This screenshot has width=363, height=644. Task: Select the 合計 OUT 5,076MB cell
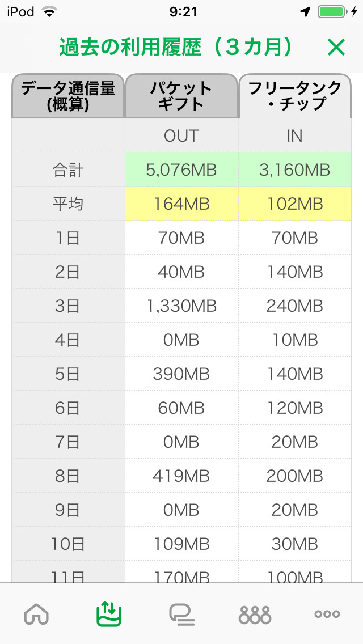coord(181,170)
